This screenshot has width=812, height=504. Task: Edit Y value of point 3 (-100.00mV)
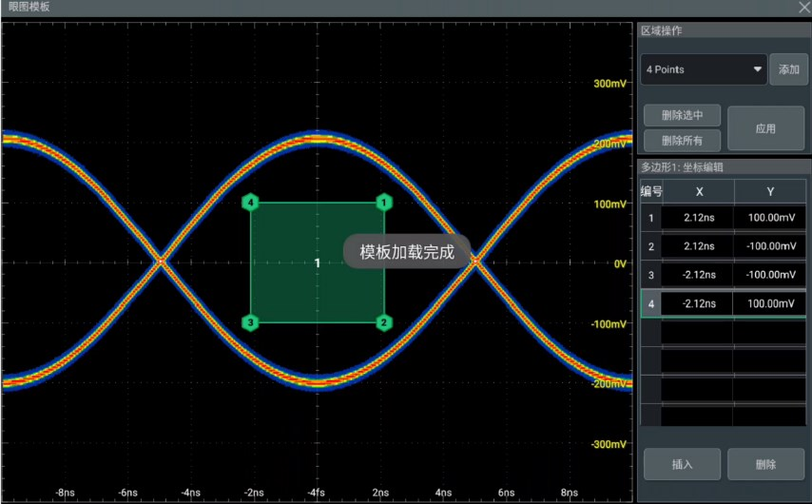point(770,275)
